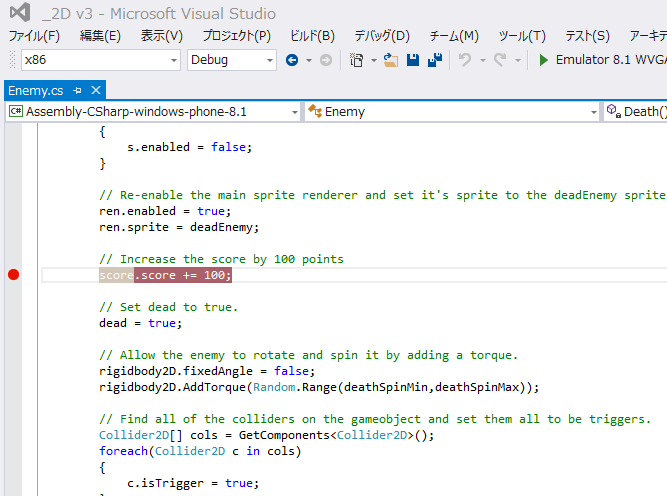Open the x86 platform dropdown

pyautogui.click(x=101, y=60)
